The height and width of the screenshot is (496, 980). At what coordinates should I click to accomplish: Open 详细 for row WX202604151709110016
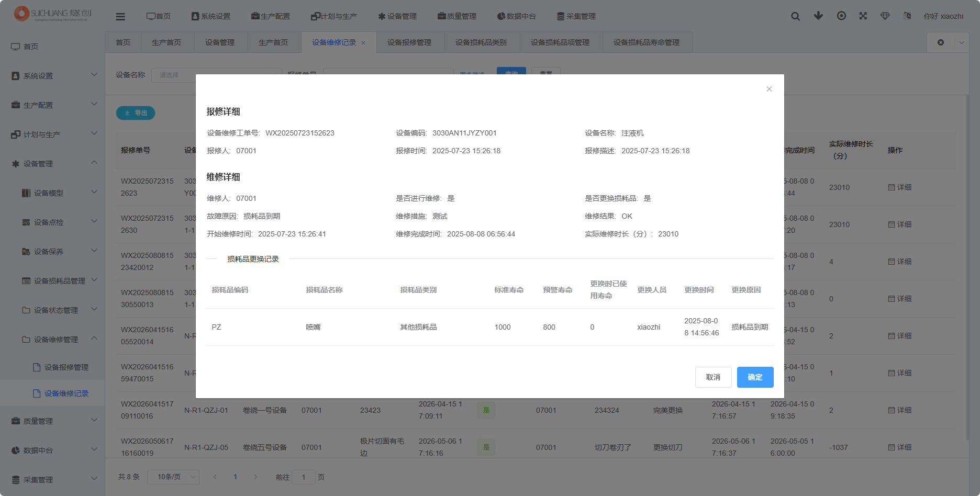900,410
